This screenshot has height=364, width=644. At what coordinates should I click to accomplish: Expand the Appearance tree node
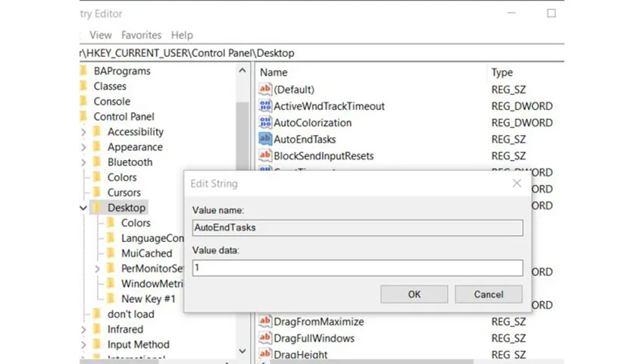coord(84,147)
